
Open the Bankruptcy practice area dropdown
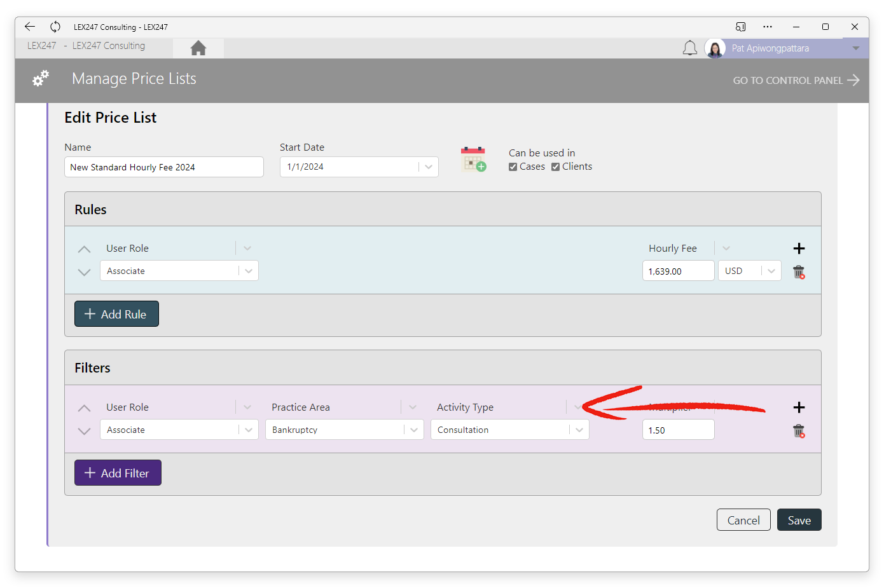(x=414, y=430)
